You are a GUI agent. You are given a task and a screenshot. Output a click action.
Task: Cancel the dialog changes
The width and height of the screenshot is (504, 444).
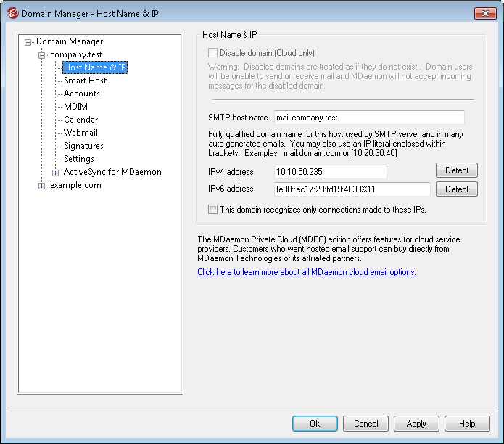(365, 424)
